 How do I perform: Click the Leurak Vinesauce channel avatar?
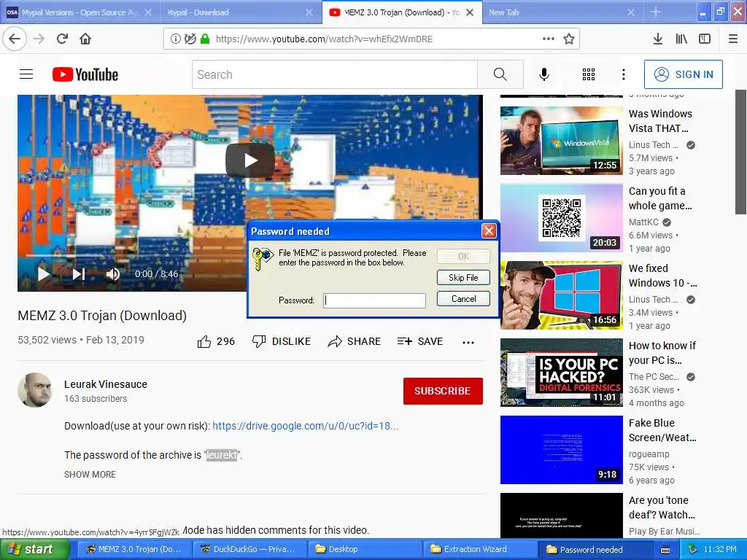pos(35,390)
